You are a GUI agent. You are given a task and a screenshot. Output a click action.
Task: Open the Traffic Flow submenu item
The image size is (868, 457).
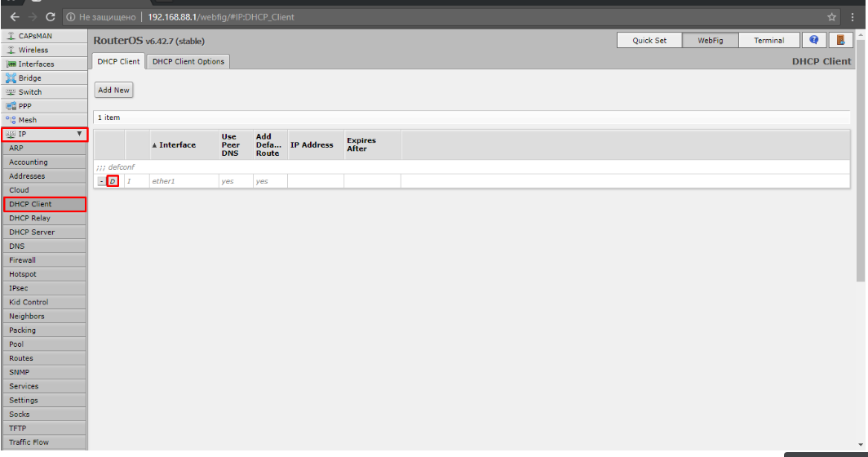click(x=44, y=442)
